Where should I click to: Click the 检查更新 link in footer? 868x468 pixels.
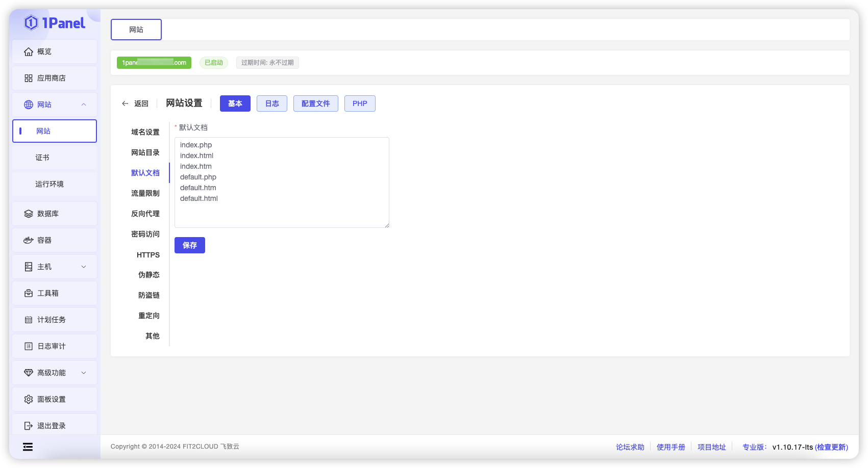[x=831, y=447]
